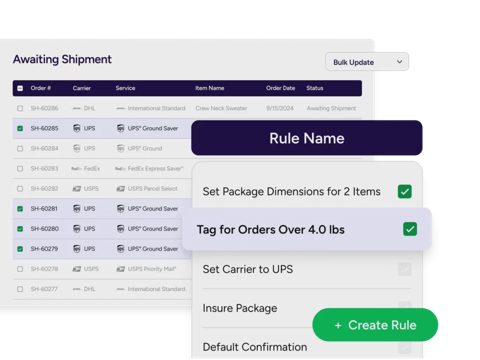Viewport: 480px width, 360px height.
Task: Uncheck order SH-60280 checkbox
Action: point(20,229)
